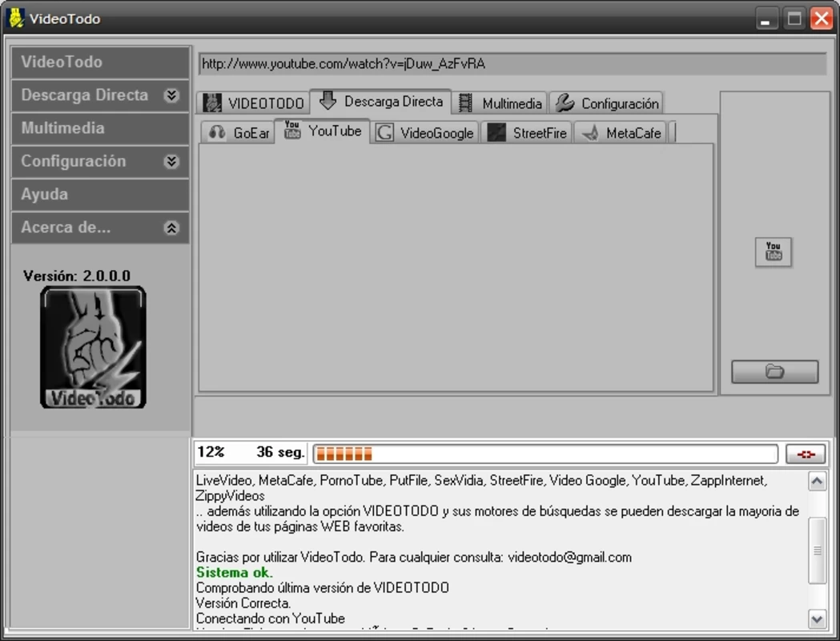Click the log scrollbar up arrow
The image size is (840, 641).
click(817, 482)
